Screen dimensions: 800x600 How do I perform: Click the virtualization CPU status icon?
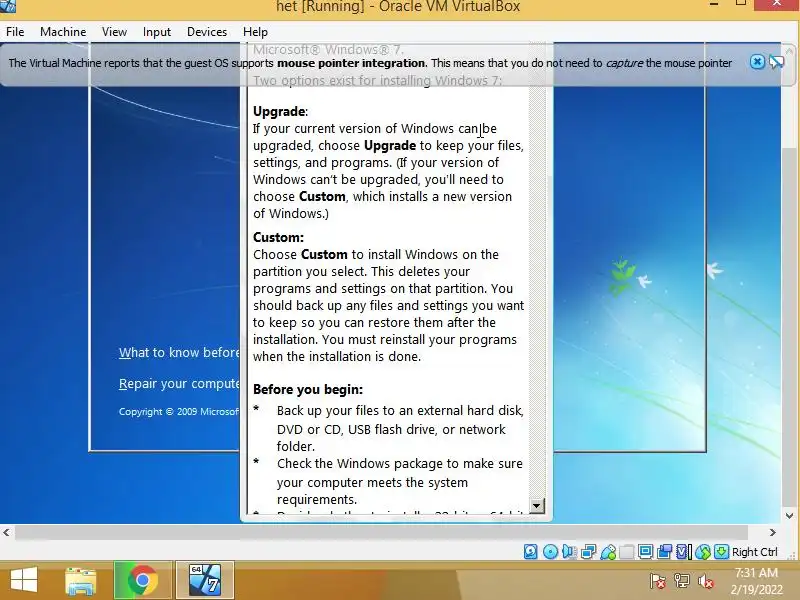click(x=684, y=552)
